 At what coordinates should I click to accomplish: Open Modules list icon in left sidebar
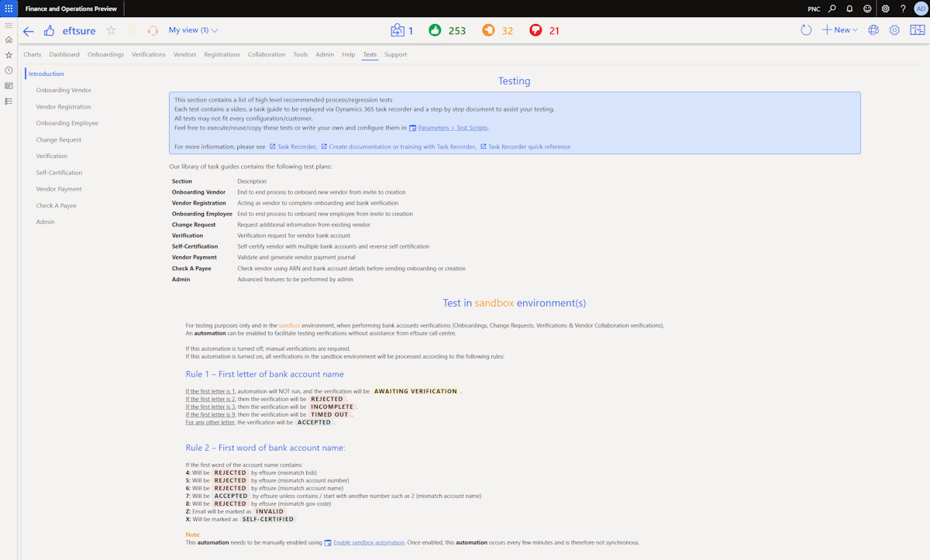(x=9, y=101)
